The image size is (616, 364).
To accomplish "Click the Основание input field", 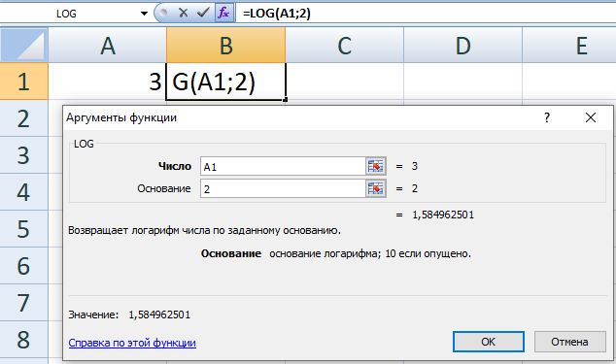I will pyautogui.click(x=283, y=189).
